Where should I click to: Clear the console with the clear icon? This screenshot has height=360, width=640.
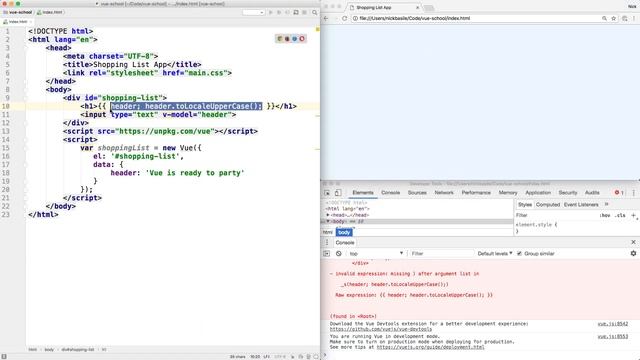pyautogui.click(x=338, y=253)
